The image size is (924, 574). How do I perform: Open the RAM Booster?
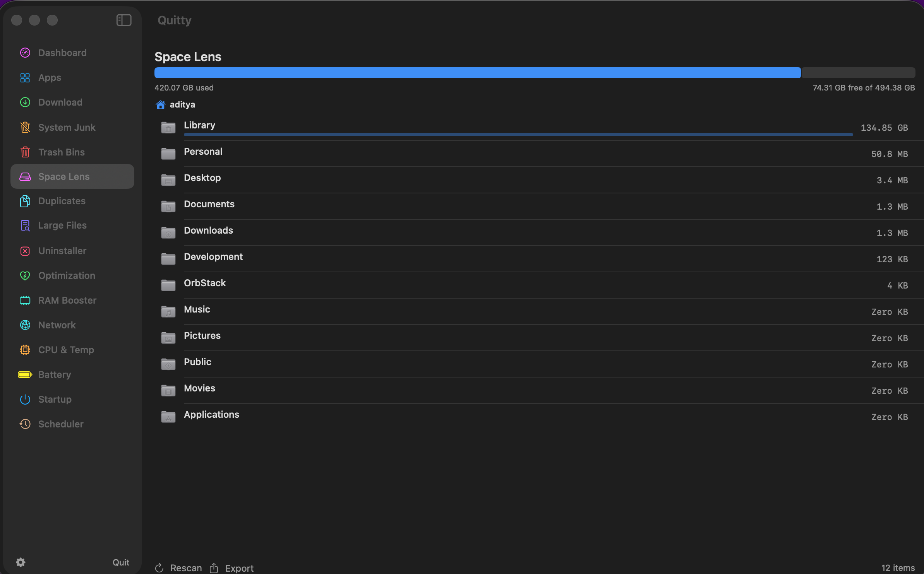pyautogui.click(x=67, y=300)
